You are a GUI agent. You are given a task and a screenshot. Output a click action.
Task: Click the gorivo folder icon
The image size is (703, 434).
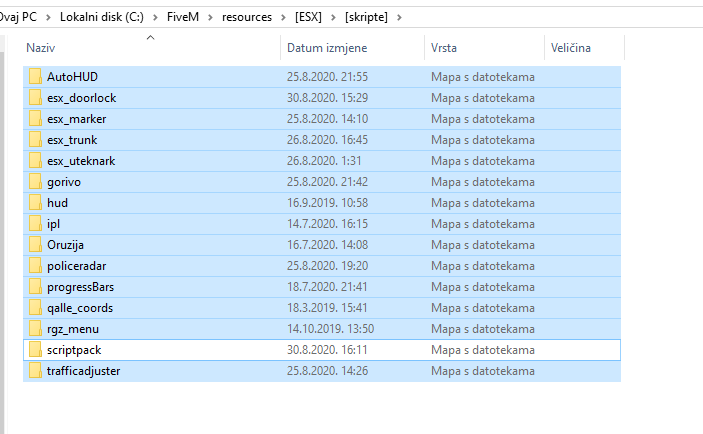click(x=35, y=182)
